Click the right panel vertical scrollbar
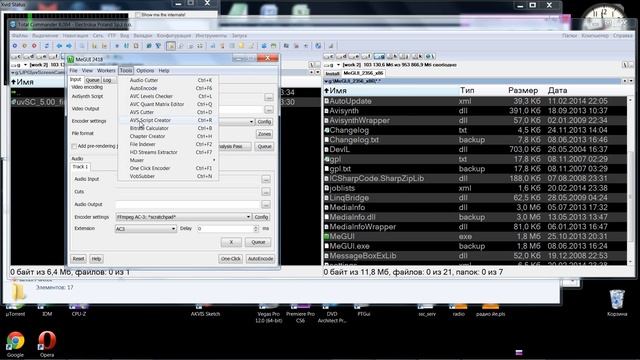The image size is (640, 360). (631, 180)
